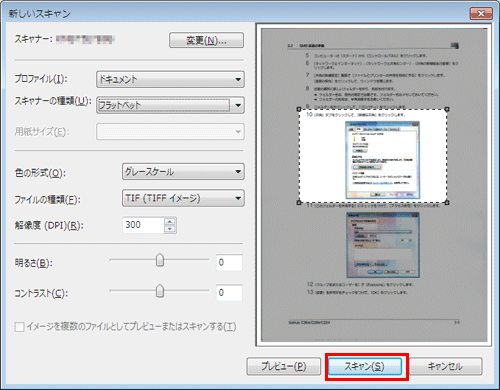
Task: Click the コントラスト contrast slider handle
Action: tap(160, 291)
